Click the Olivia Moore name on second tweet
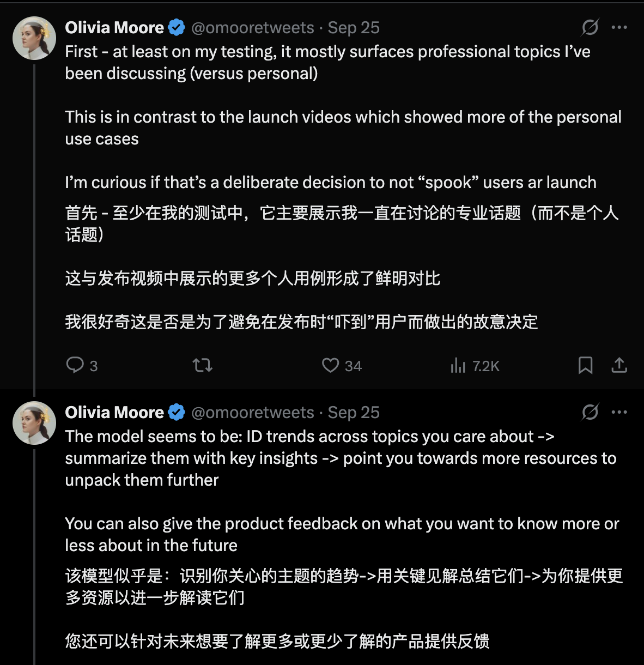644x665 pixels. click(x=114, y=413)
